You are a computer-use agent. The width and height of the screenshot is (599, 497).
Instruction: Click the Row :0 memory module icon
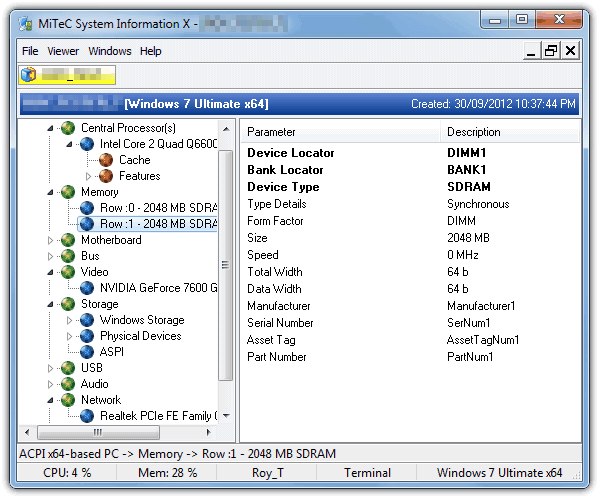pyautogui.click(x=87, y=208)
